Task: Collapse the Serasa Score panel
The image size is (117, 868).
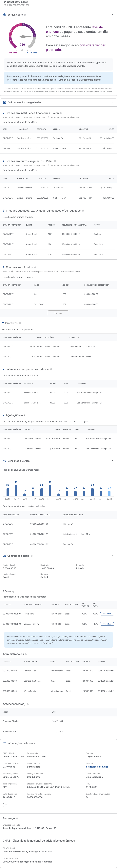Action: click(x=112, y=15)
